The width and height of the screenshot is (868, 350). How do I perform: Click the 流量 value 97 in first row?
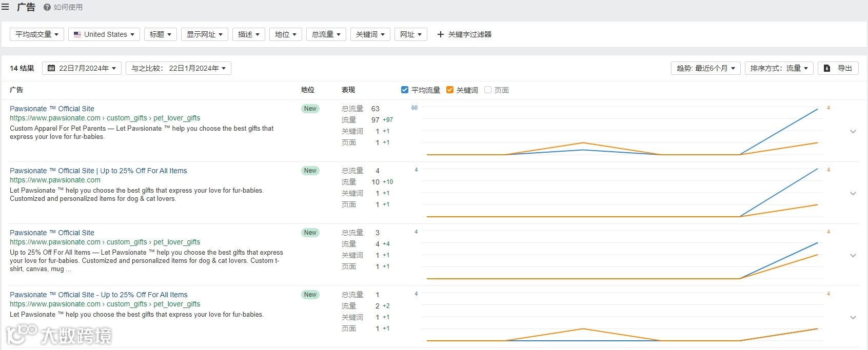point(376,120)
